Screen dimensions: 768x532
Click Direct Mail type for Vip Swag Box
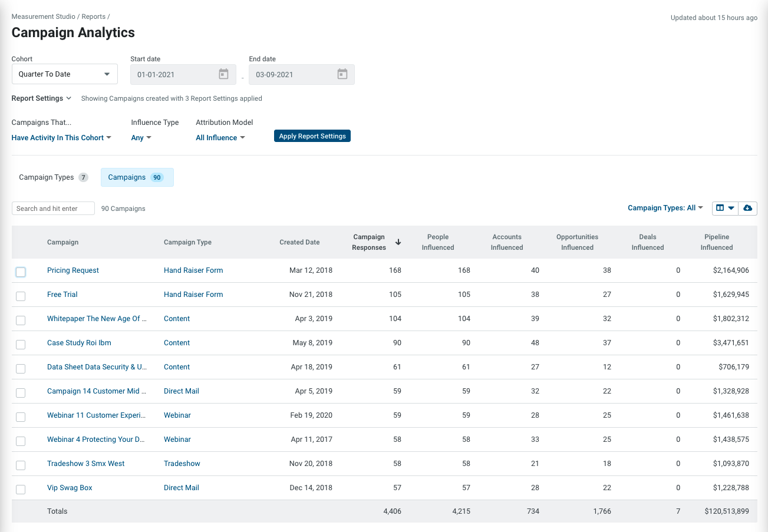(182, 488)
